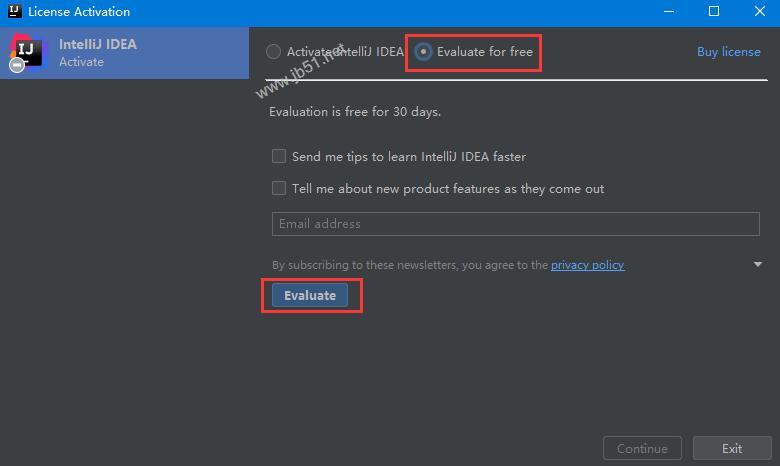Click the Evaluation is free for 30 days text
The width and height of the screenshot is (780, 466).
[355, 112]
